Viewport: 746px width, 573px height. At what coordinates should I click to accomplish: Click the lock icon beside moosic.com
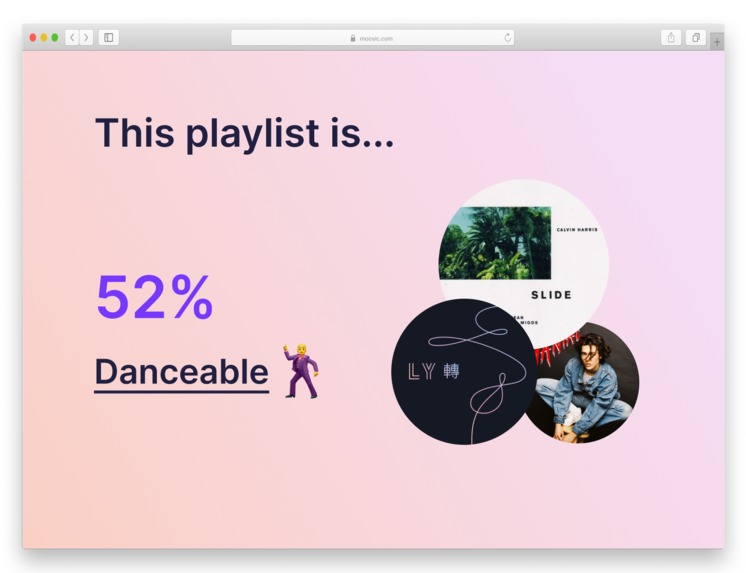point(353,38)
